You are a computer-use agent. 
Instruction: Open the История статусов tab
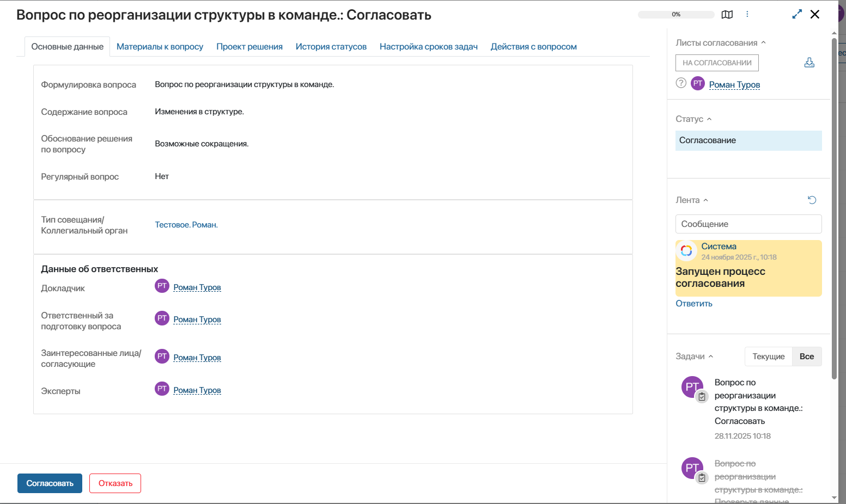point(331,47)
